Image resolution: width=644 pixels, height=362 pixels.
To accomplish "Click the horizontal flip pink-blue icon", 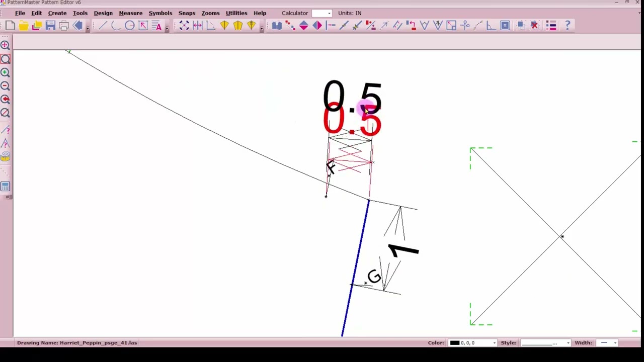I will [317, 25].
